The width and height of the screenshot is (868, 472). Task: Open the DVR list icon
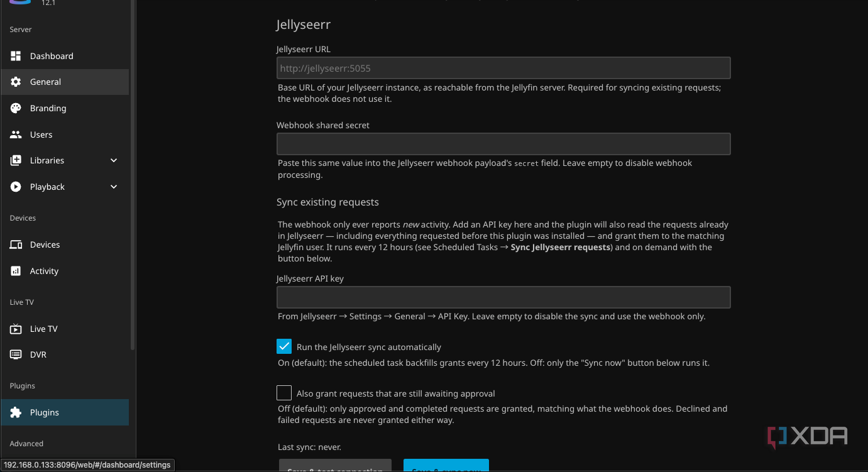[x=16, y=354]
